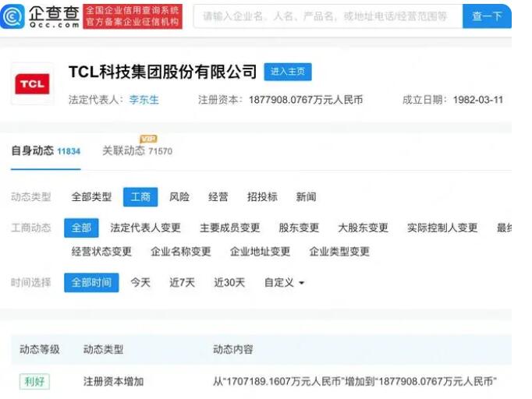The height and width of the screenshot is (399, 532).
Task: Select the 招投标 dynamic type filter
Action: click(262, 197)
